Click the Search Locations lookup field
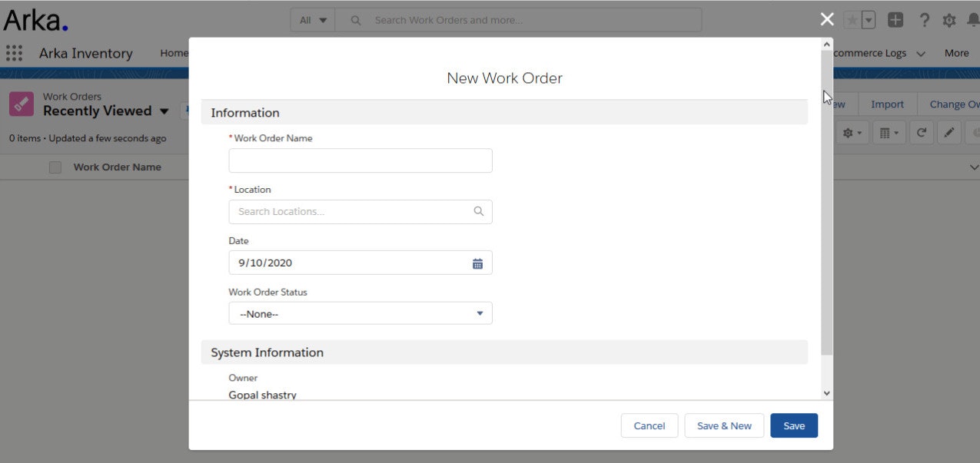This screenshot has height=463, width=980. 360,211
